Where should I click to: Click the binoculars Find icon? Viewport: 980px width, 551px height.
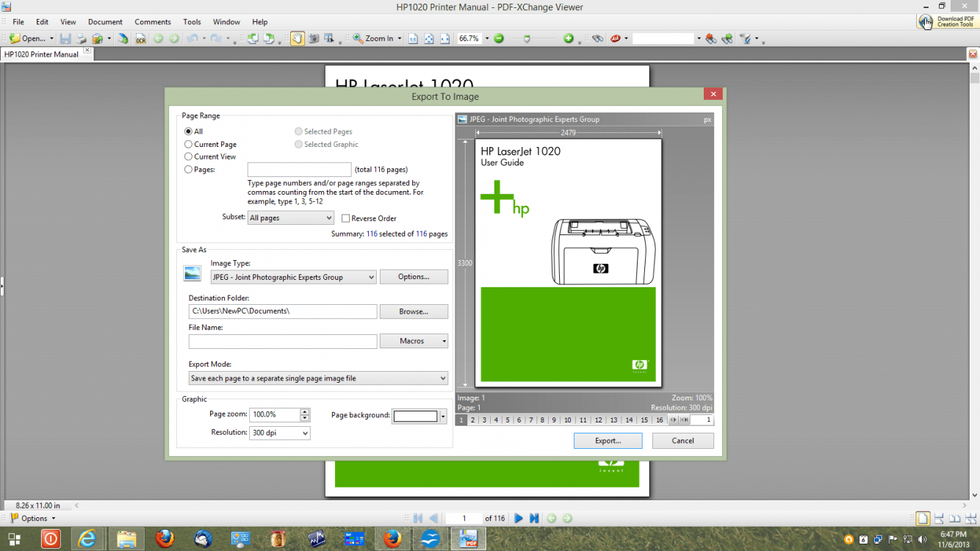tap(597, 38)
